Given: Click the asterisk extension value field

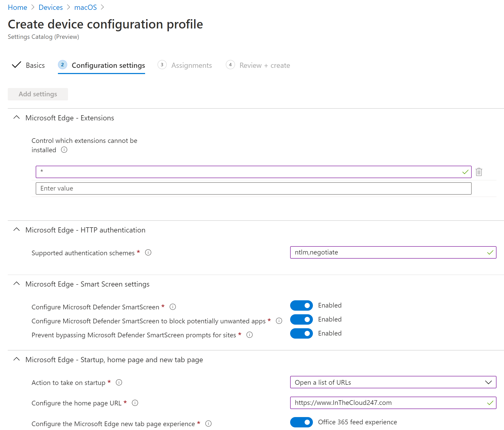Looking at the screenshot, I should tap(253, 172).
